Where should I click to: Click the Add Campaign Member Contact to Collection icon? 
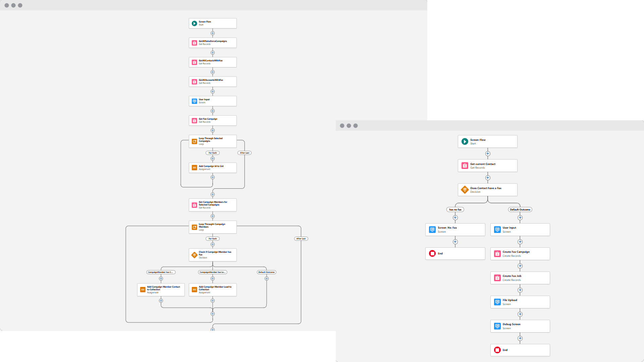click(143, 290)
